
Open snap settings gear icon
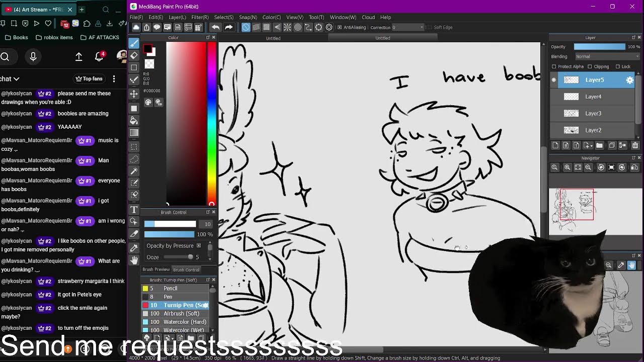tap(329, 27)
